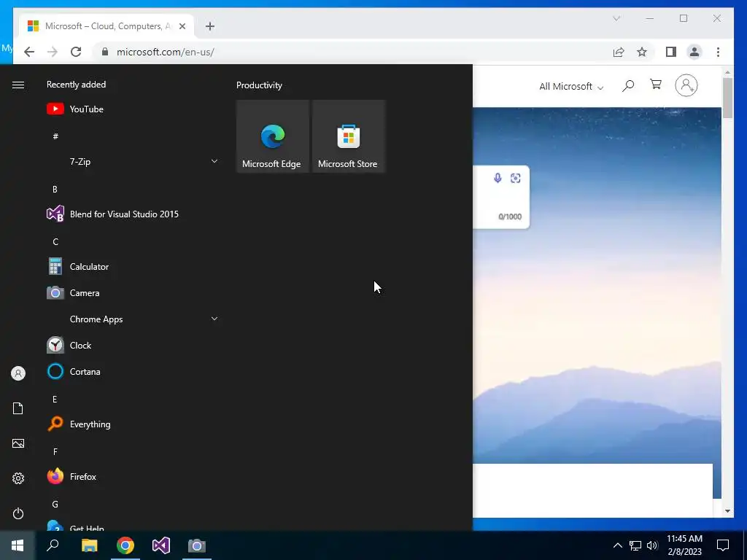
Task: Toggle Chrome side panel
Action: [671, 52]
